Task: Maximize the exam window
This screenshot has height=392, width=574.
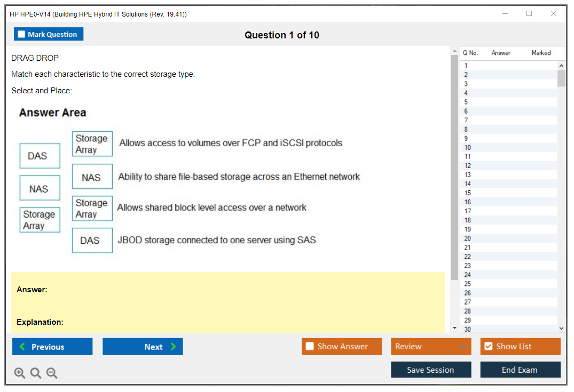Action: [529, 14]
